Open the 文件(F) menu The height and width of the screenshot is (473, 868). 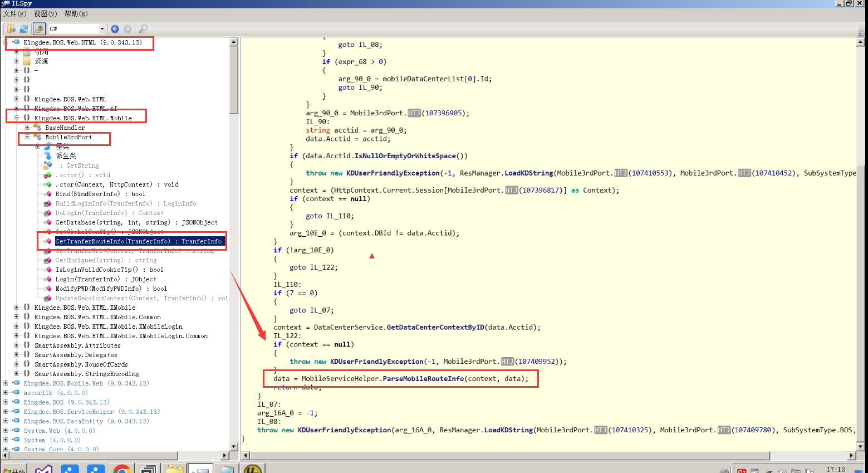pos(14,14)
